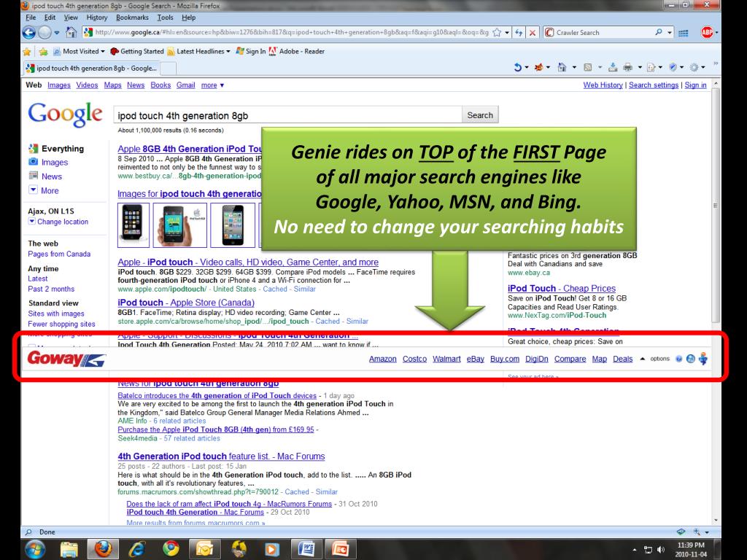
Task: Open the Edit menu
Action: coord(50,17)
